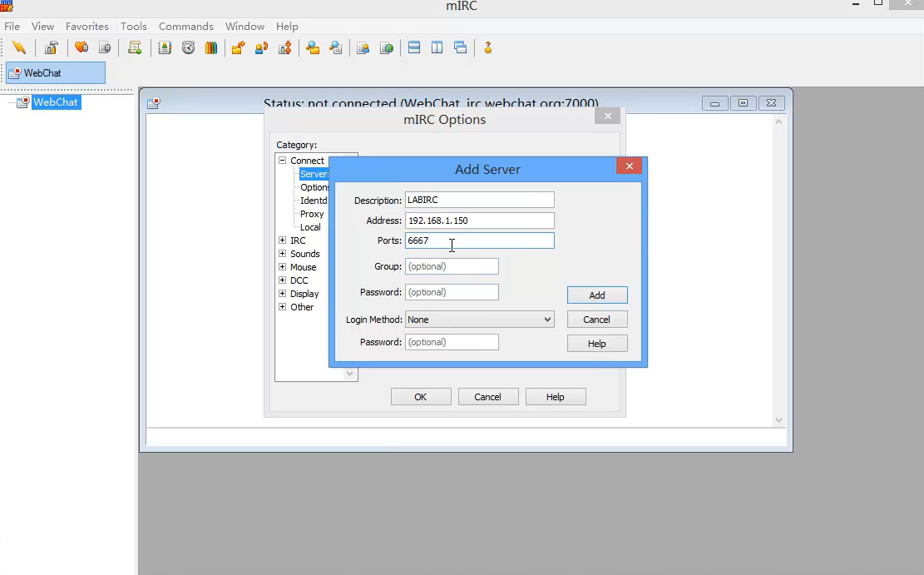Open Log files magnifier document icon

pos(336,47)
